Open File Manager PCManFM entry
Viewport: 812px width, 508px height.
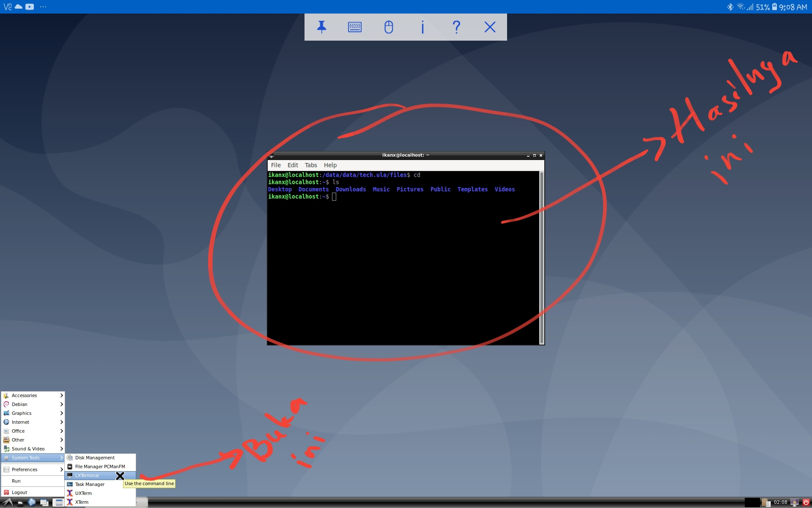pyautogui.click(x=100, y=467)
